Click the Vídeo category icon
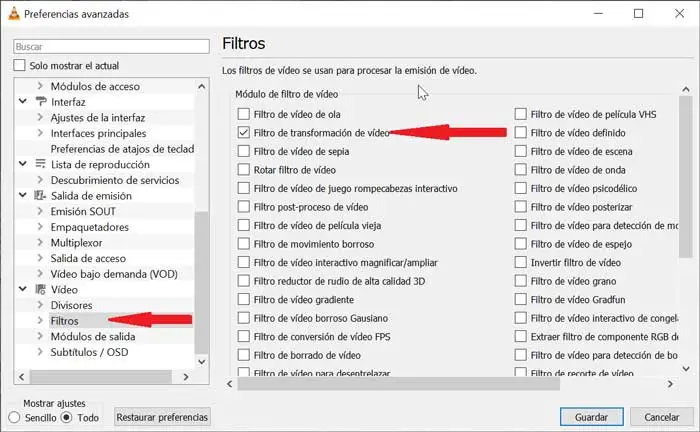 click(x=40, y=289)
